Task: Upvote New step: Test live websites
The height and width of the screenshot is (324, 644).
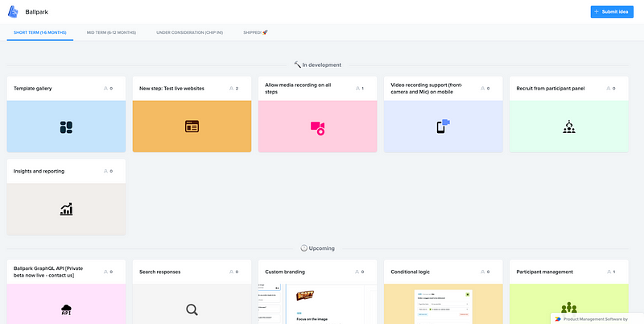Action: tap(234, 89)
